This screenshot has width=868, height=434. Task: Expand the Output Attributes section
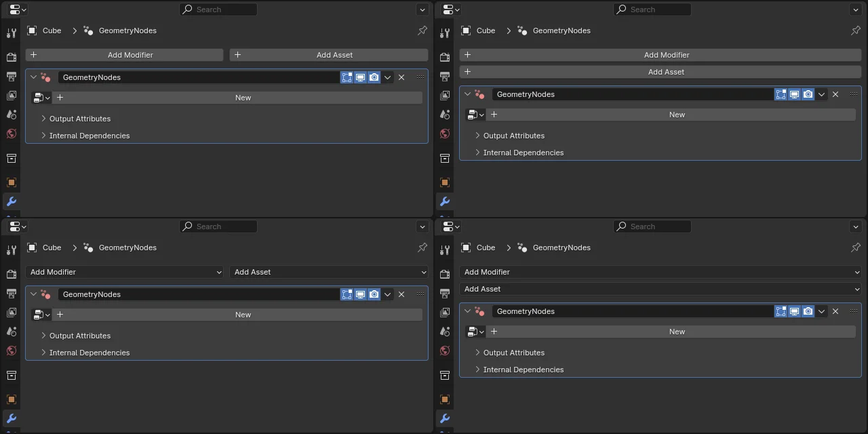[79, 118]
